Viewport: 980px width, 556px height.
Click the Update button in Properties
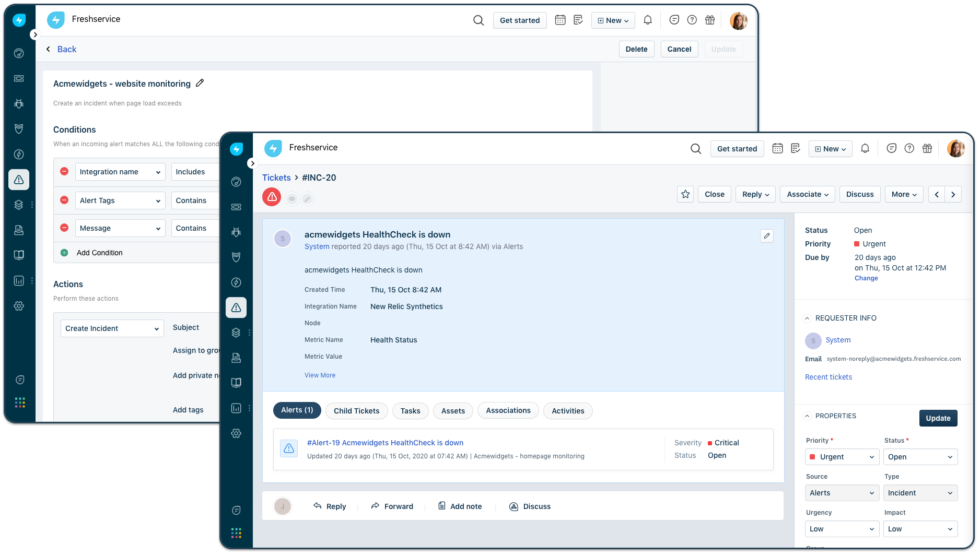pos(938,418)
